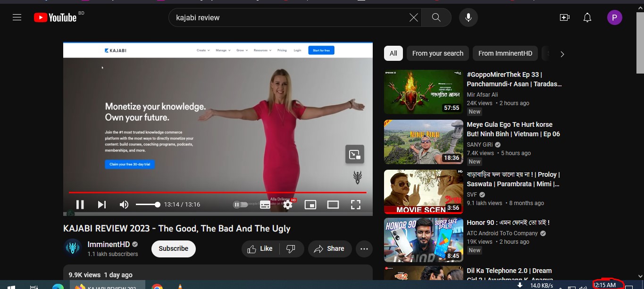The image size is (644, 289).
Task: Open the ImminentHD channel avatar
Action: (x=73, y=248)
